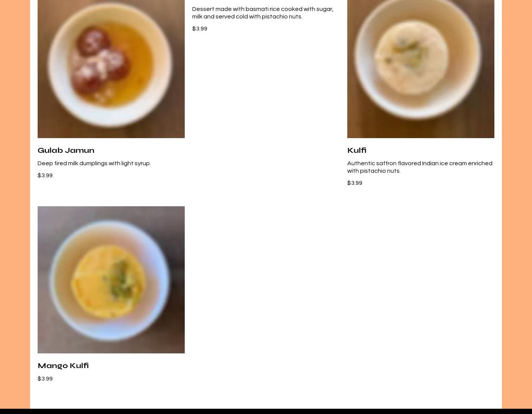This screenshot has height=414, width=532.
Task: Open the Kulfi dish photo
Action: coord(421,69)
